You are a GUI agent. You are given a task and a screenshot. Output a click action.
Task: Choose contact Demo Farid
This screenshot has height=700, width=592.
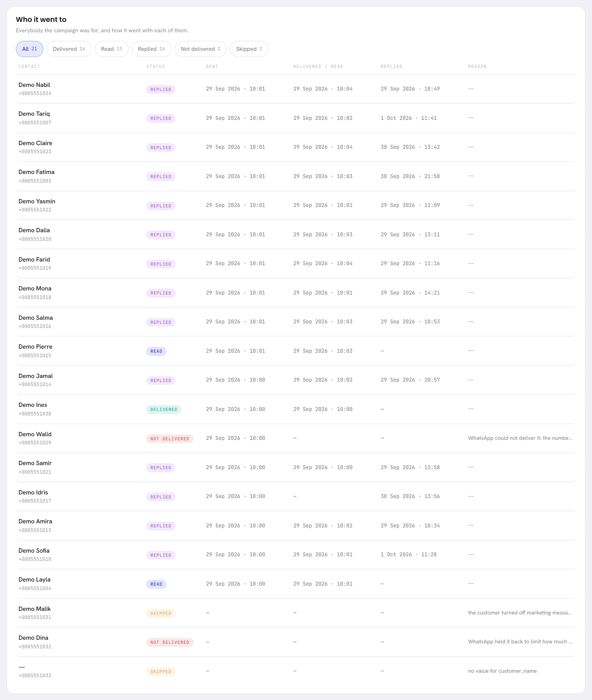34,260
